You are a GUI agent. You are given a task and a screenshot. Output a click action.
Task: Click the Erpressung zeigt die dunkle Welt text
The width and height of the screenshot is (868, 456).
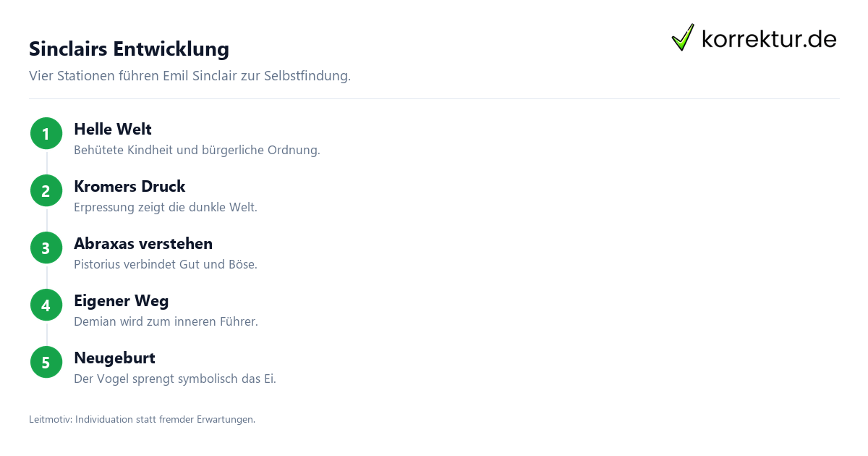(166, 208)
